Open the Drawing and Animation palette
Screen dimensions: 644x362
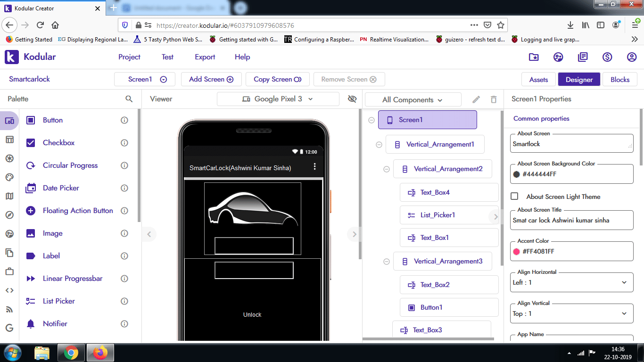9,177
